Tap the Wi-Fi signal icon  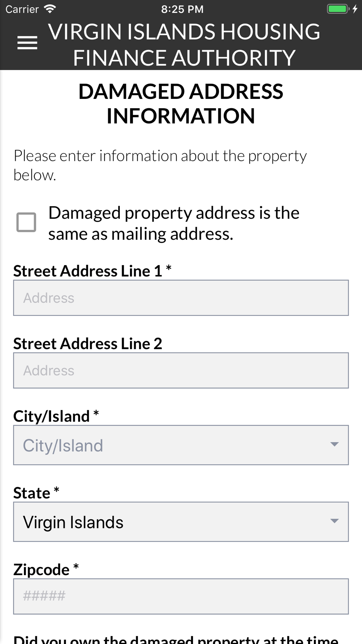[x=50, y=9]
